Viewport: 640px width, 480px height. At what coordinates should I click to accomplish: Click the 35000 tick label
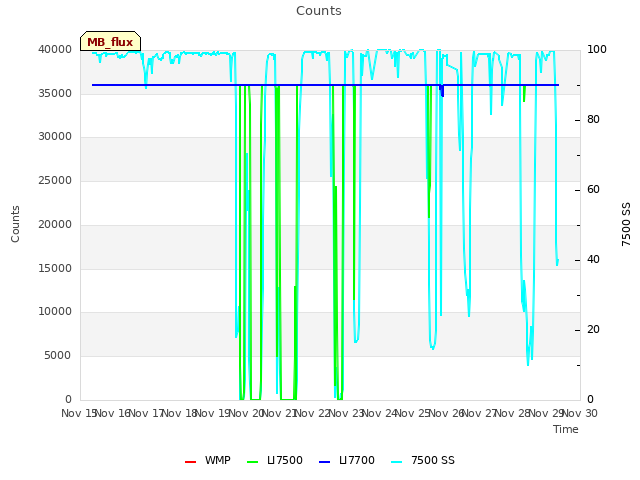click(x=55, y=93)
